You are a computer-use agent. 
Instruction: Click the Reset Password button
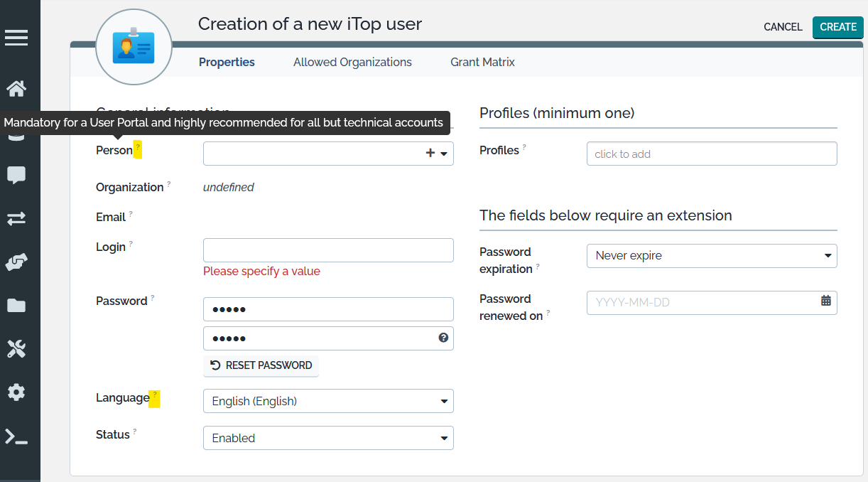click(261, 365)
